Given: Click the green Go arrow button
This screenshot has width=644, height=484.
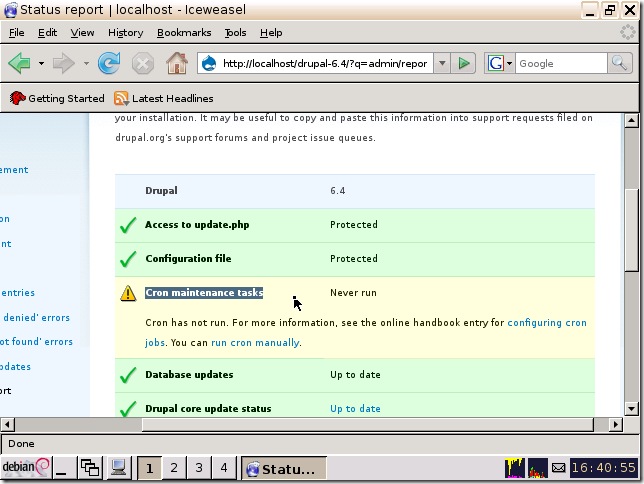Looking at the screenshot, I should pos(463,63).
